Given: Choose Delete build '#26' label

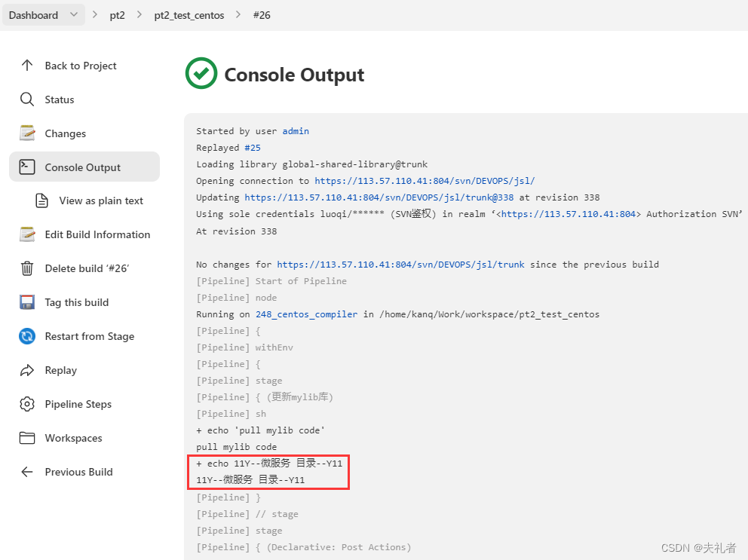Looking at the screenshot, I should [87, 268].
